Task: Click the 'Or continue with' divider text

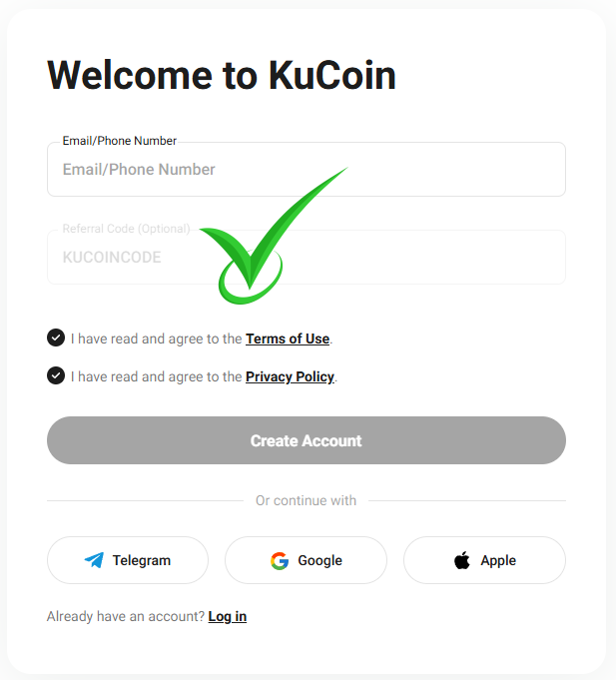Action: [x=306, y=500]
